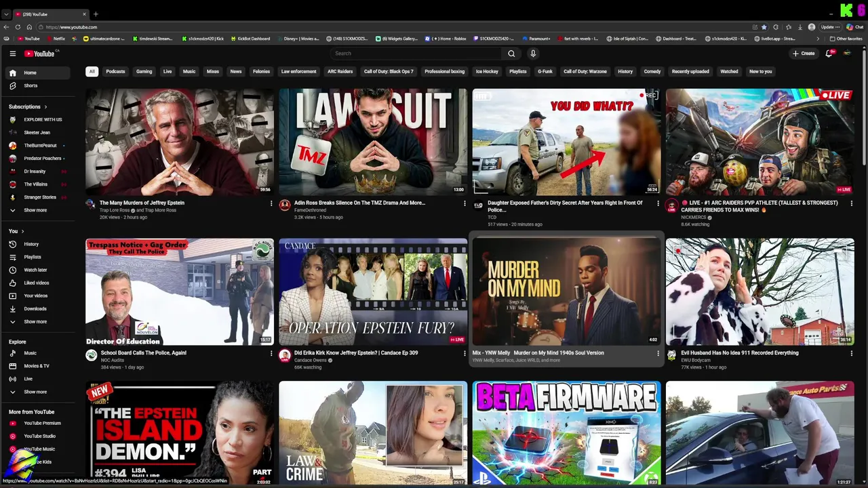
Task: Reload the page with browser refresh
Action: 17,27
